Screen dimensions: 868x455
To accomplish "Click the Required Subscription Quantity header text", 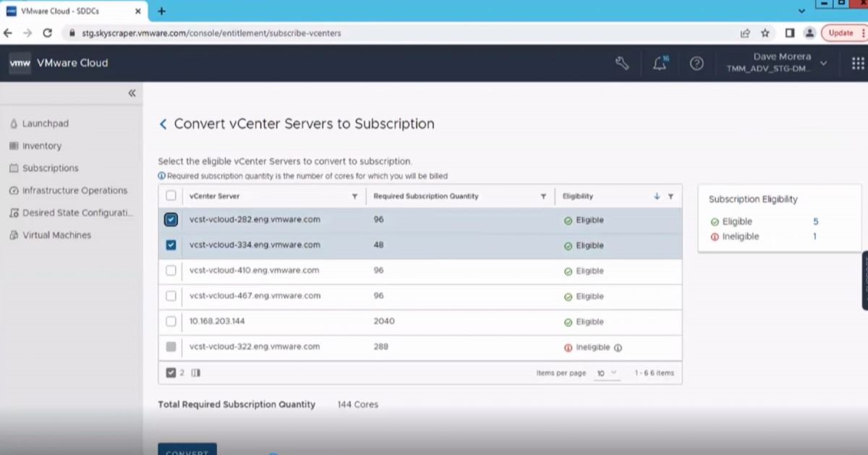I will point(426,196).
